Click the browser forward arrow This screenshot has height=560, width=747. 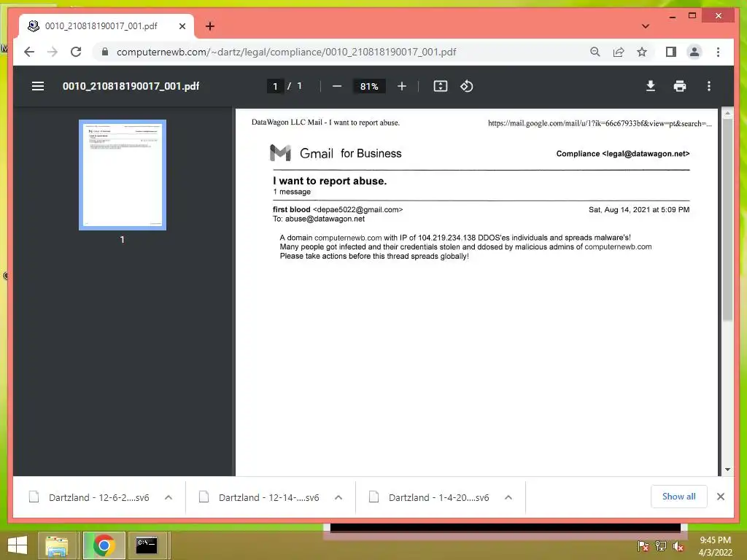click(x=53, y=52)
